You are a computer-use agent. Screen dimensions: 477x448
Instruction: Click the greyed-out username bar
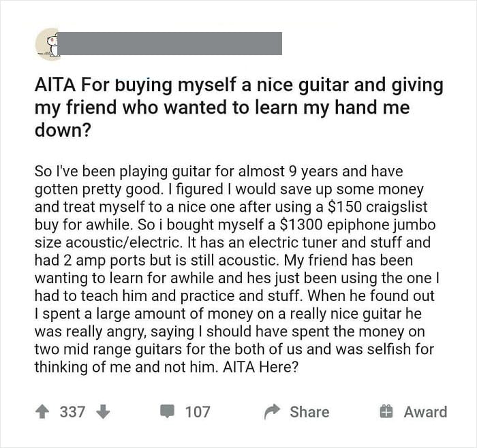pyautogui.click(x=170, y=44)
